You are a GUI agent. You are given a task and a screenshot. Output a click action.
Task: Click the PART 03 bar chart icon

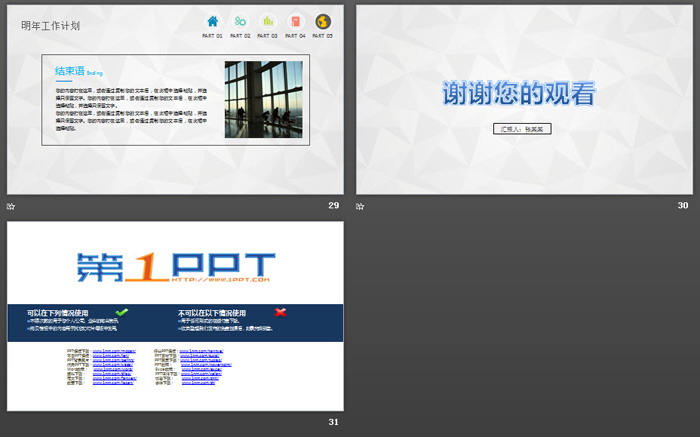[268, 21]
